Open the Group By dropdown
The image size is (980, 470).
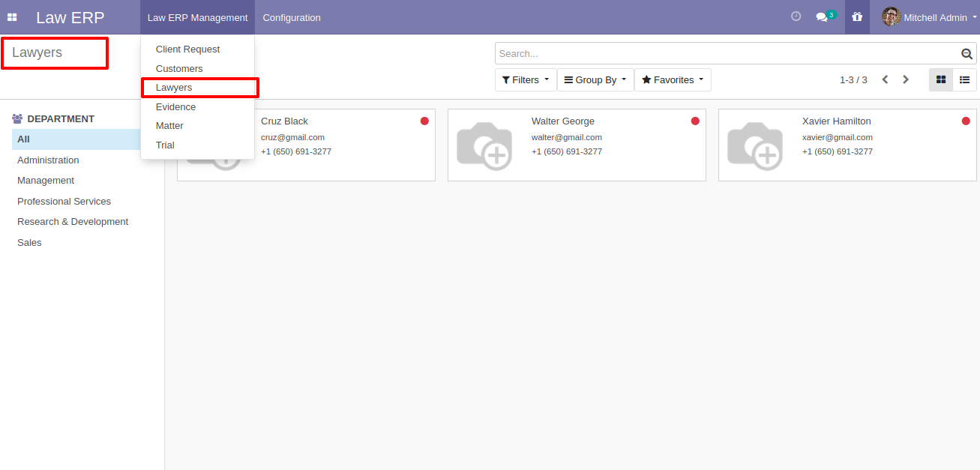point(595,79)
